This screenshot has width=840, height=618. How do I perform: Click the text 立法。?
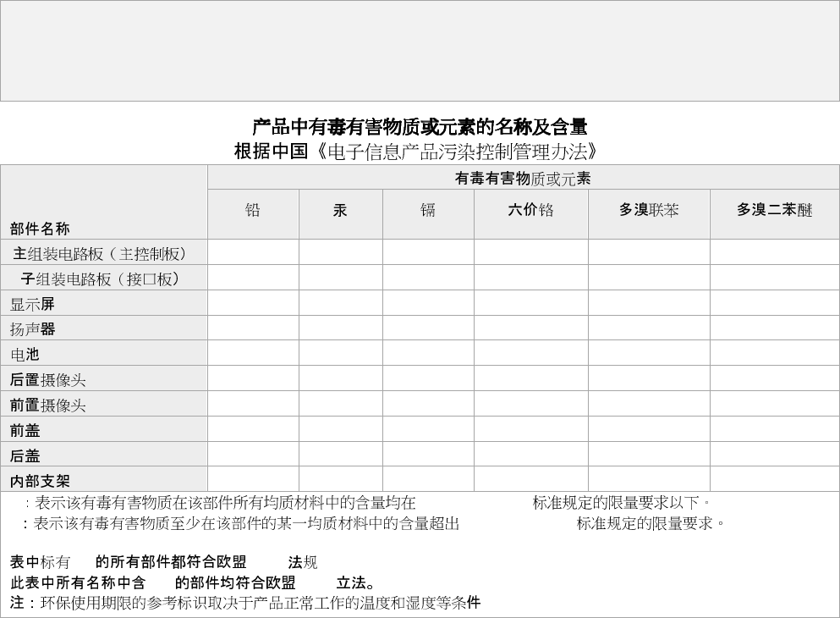356,582
